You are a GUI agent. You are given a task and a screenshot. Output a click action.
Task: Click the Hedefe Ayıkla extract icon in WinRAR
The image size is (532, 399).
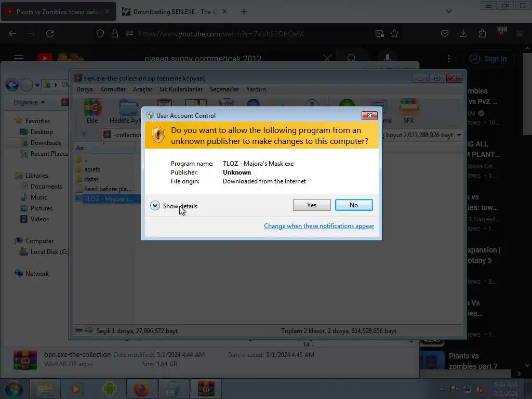click(x=125, y=111)
